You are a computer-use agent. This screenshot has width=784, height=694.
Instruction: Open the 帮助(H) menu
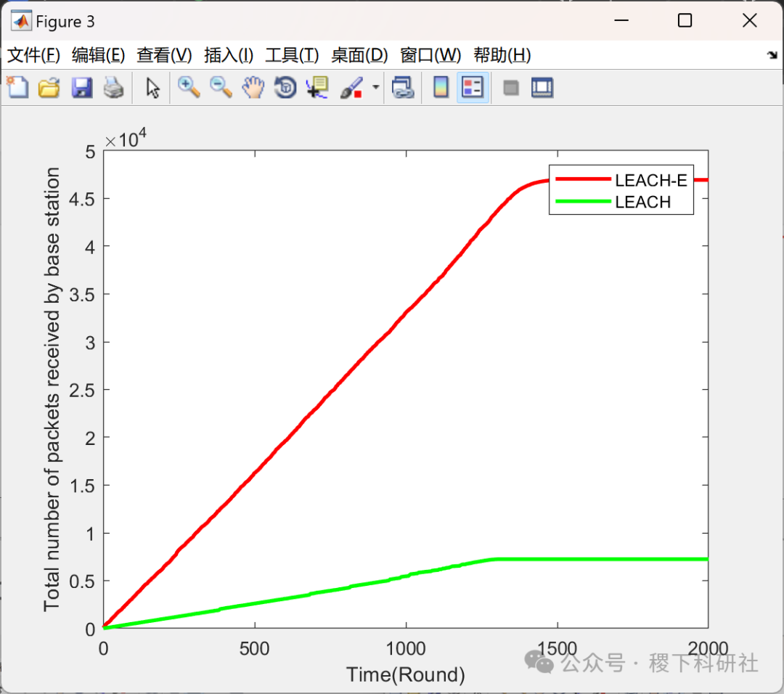point(502,55)
